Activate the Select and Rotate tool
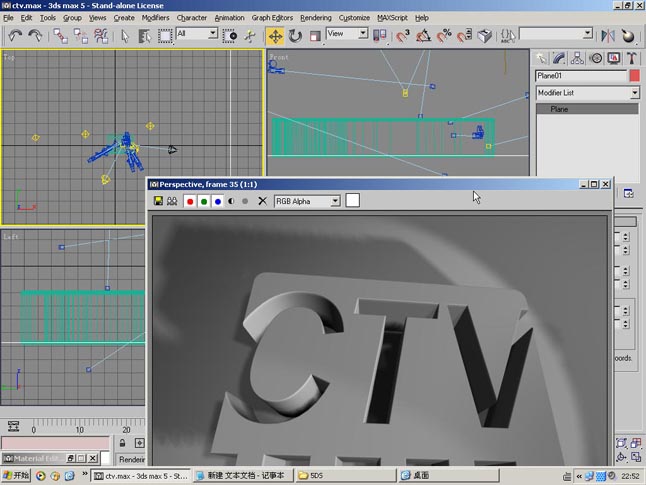The height and width of the screenshot is (485, 646). click(295, 36)
